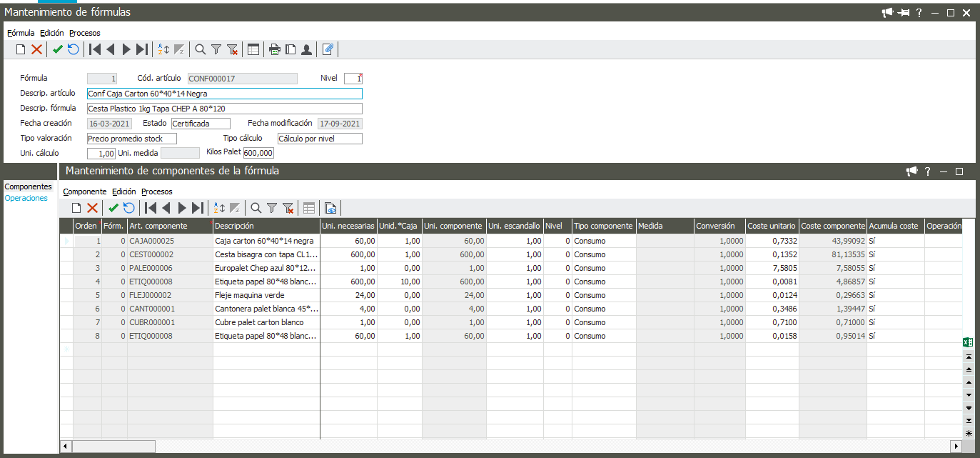
Task: Open the Componente menu
Action: (84, 191)
